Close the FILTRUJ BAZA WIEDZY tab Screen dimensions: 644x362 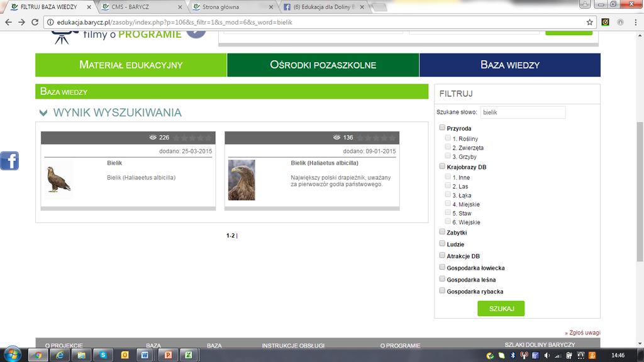pos(89,7)
